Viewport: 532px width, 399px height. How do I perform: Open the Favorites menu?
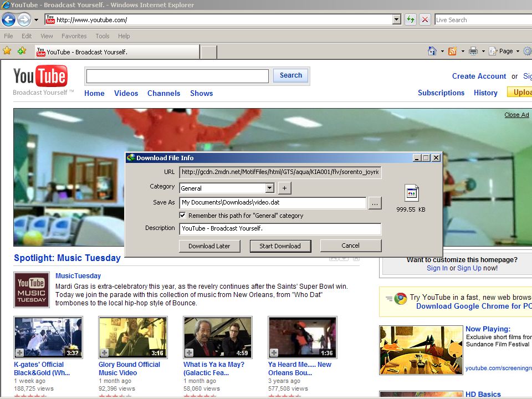[74, 36]
